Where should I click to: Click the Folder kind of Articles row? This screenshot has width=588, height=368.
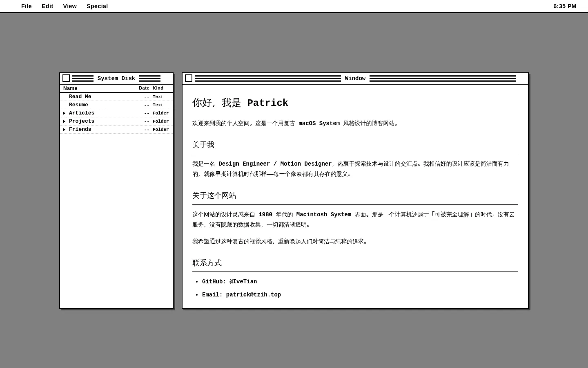tap(161, 113)
